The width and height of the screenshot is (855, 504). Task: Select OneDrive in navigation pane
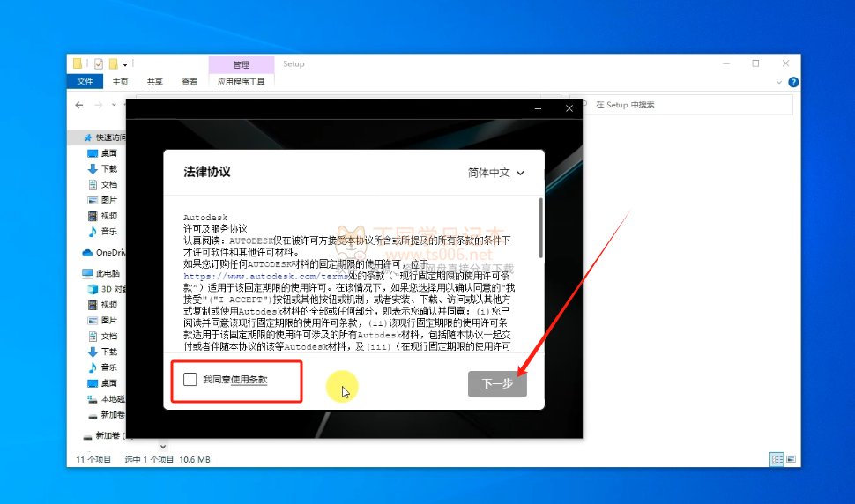pyautogui.click(x=104, y=252)
